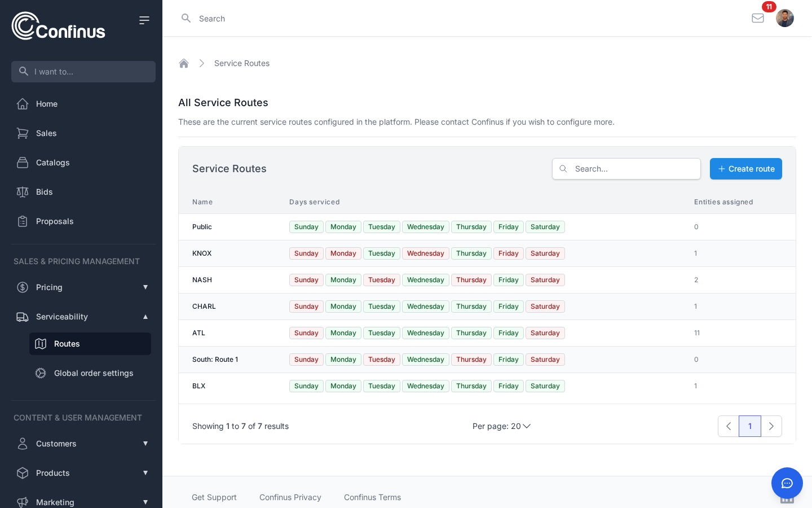The image size is (812, 508).
Task: Toggle Sunday for the KNOX route
Action: [306, 253]
